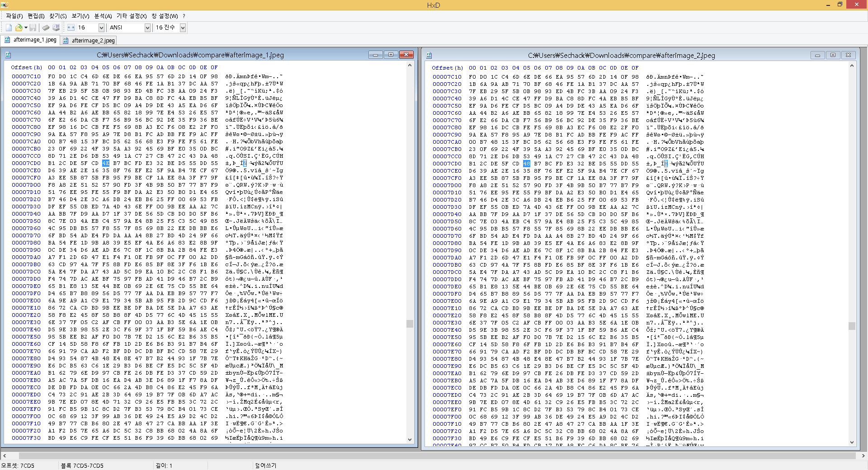Close the afterimage_1.jpeg child window
Screen dimensions: 868x470
coord(406,55)
